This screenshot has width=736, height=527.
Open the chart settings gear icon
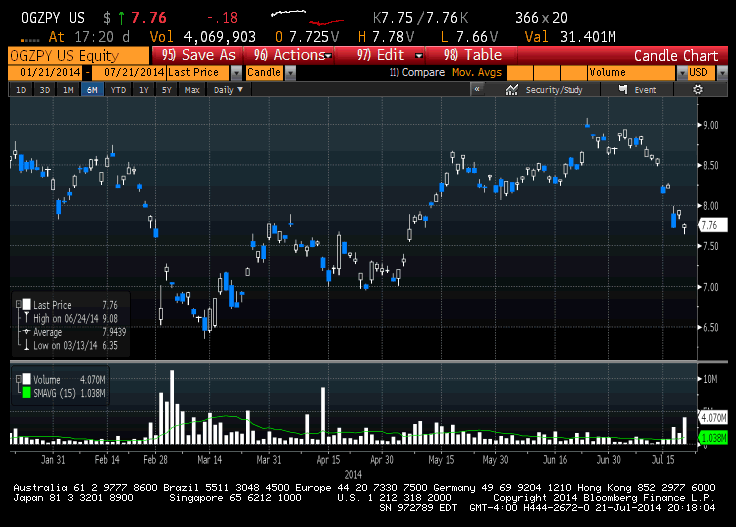(x=698, y=90)
